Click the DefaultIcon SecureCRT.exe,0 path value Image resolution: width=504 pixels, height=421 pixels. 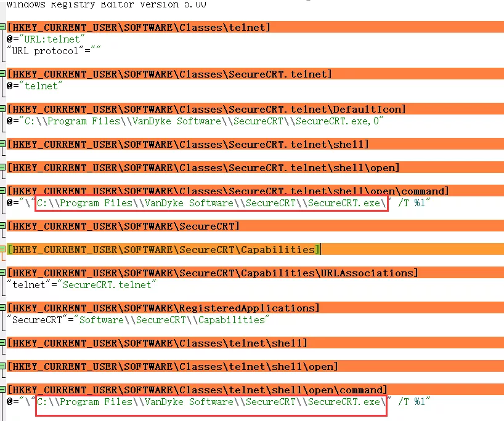[x=203, y=121]
